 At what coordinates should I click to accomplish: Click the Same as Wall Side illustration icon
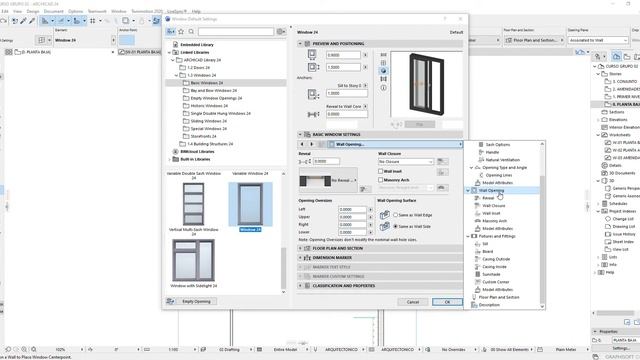pyautogui.click(x=384, y=226)
